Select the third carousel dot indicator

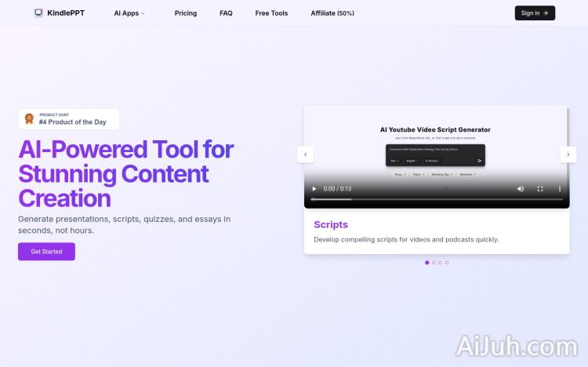[x=440, y=263]
